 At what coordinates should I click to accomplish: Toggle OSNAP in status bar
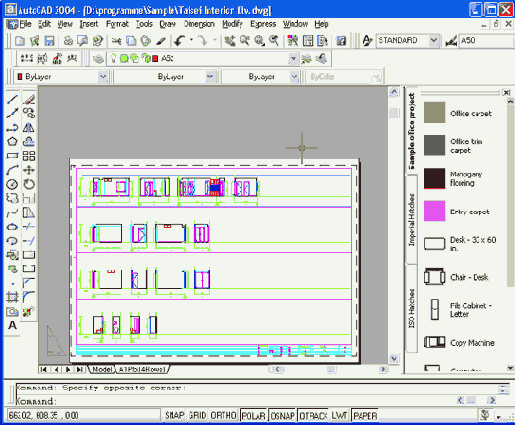282,416
